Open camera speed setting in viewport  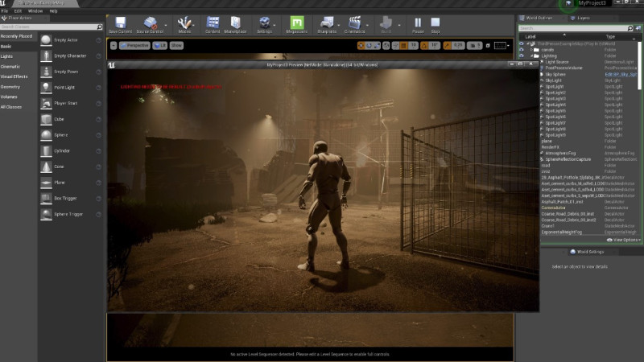474,46
